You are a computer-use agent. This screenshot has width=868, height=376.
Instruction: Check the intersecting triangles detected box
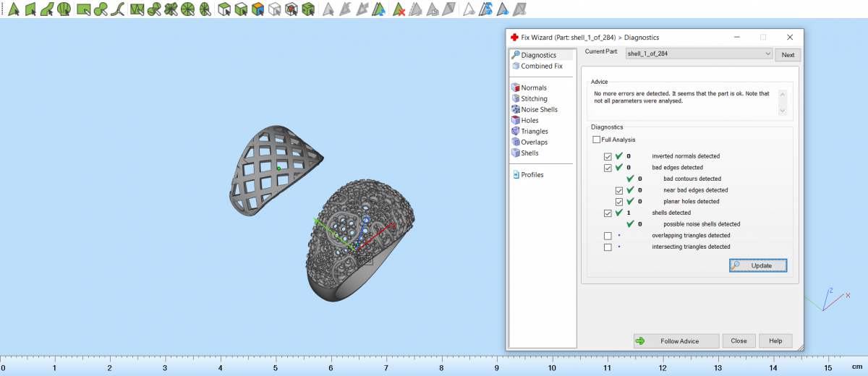608,247
